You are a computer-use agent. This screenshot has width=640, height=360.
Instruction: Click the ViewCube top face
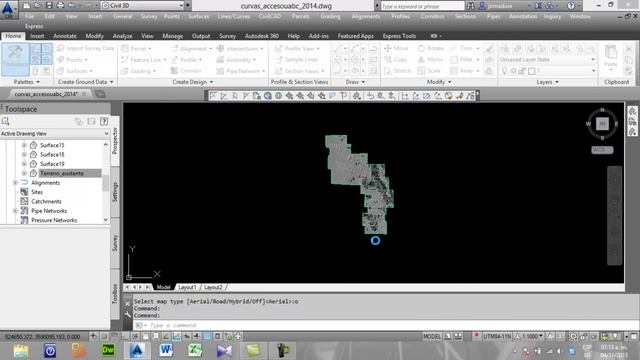[x=602, y=123]
